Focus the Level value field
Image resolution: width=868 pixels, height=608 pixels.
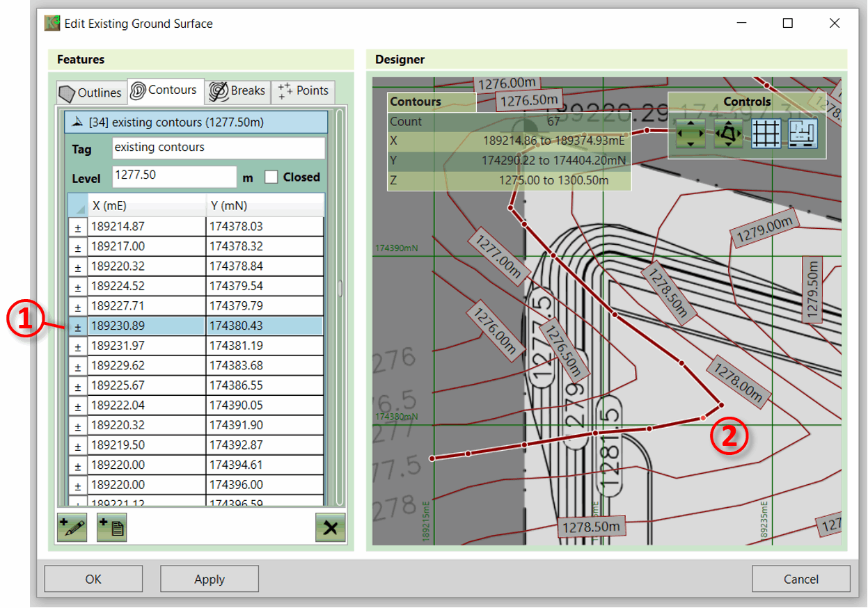click(175, 177)
